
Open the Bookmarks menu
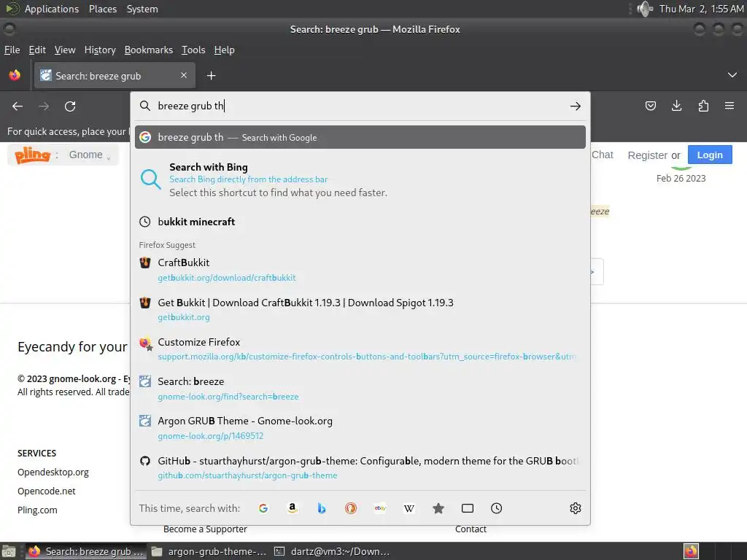tap(149, 50)
